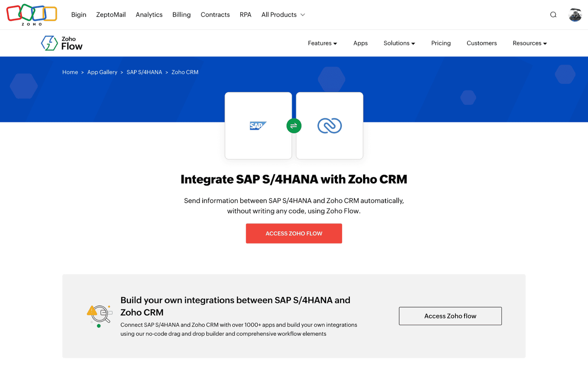Image resolution: width=588 pixels, height=381 pixels.
Task: Click the Home breadcrumb link
Action: 70,72
